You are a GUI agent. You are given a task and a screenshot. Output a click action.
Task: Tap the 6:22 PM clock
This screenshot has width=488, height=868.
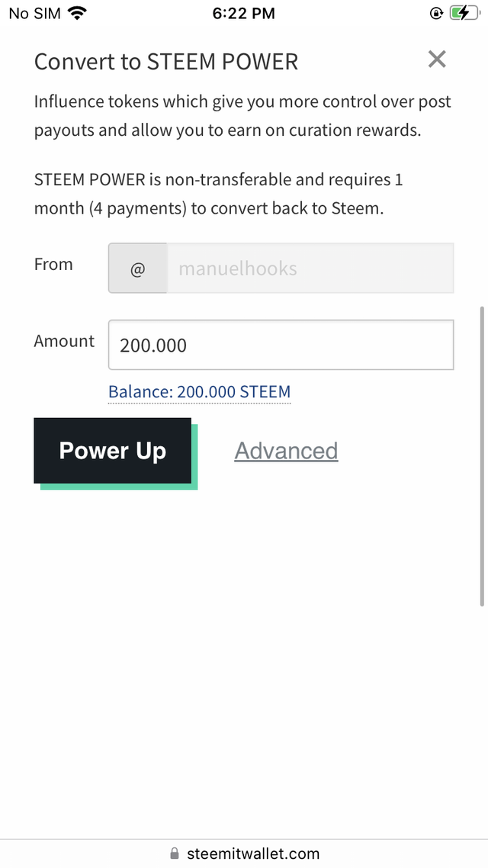click(243, 13)
